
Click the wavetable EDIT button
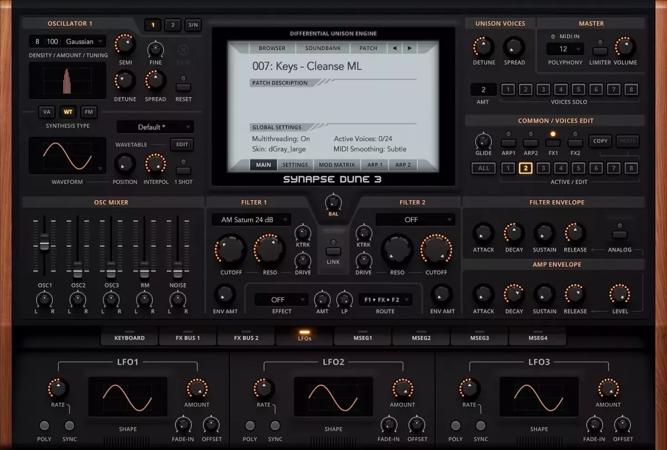tap(182, 144)
